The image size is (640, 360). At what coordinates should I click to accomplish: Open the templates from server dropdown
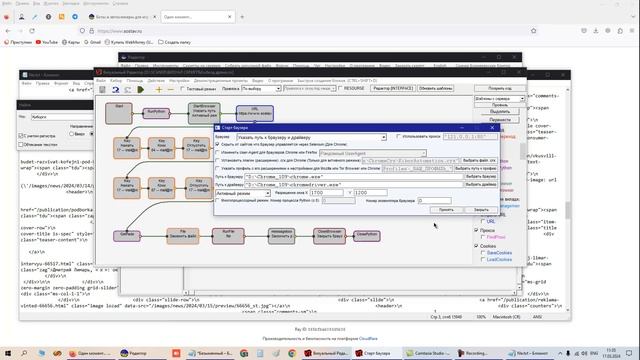[500, 99]
